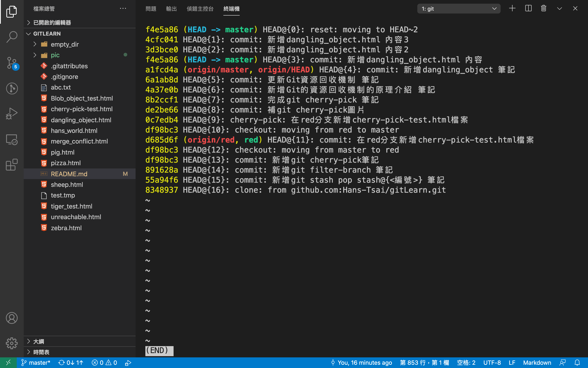Open the remote window status bar icon
588x368 pixels.
(8, 363)
